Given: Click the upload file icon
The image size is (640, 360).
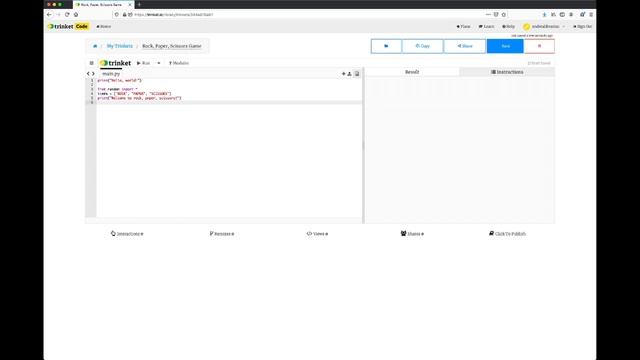Looking at the screenshot, I should [349, 74].
